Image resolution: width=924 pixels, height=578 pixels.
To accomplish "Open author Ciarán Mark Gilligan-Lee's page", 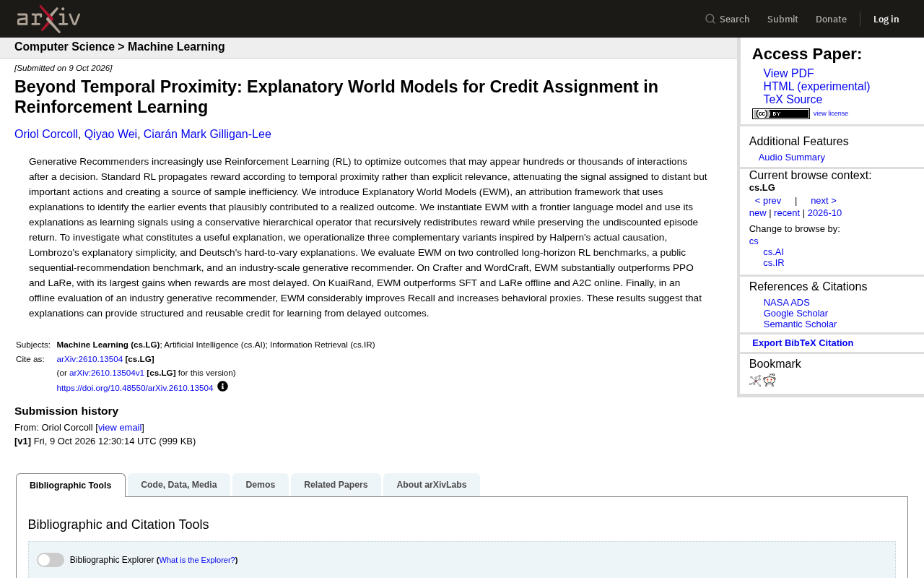I will 207,134.
